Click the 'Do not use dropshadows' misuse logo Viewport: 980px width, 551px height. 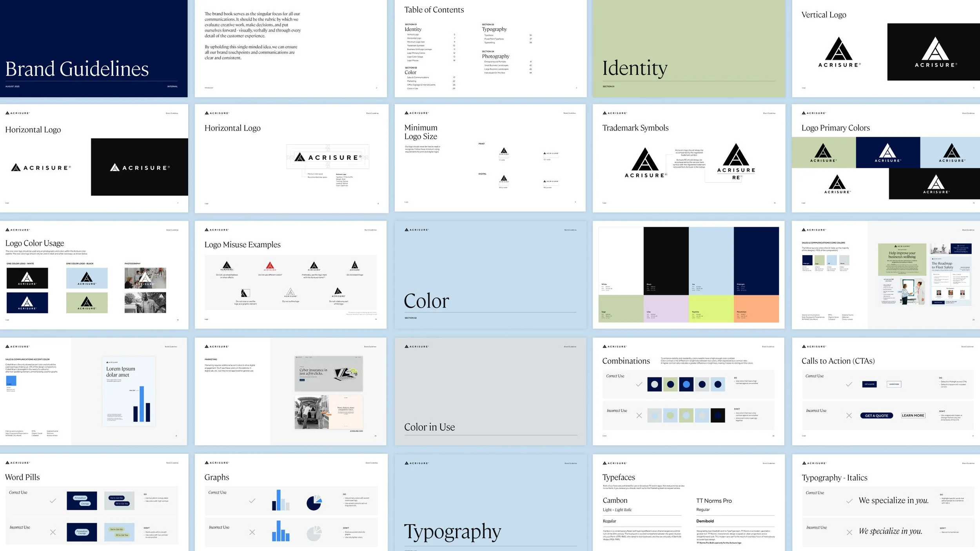(x=227, y=266)
